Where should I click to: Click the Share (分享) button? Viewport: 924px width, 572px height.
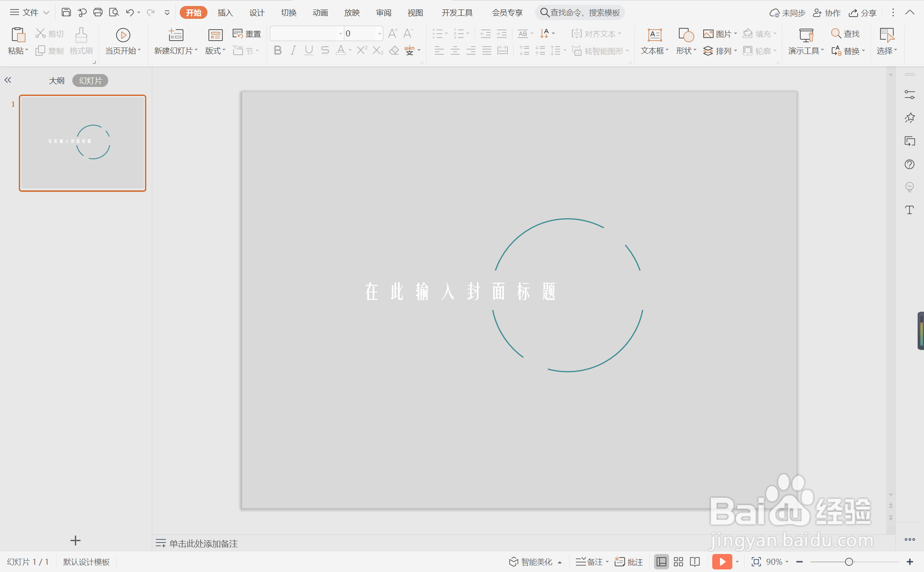click(x=863, y=12)
